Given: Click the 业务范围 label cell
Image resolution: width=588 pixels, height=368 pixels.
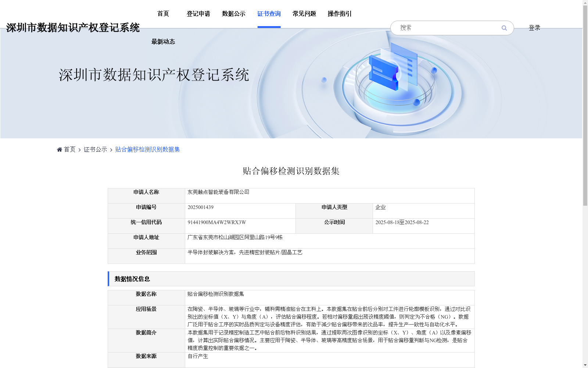Looking at the screenshot, I should pyautogui.click(x=146, y=256).
